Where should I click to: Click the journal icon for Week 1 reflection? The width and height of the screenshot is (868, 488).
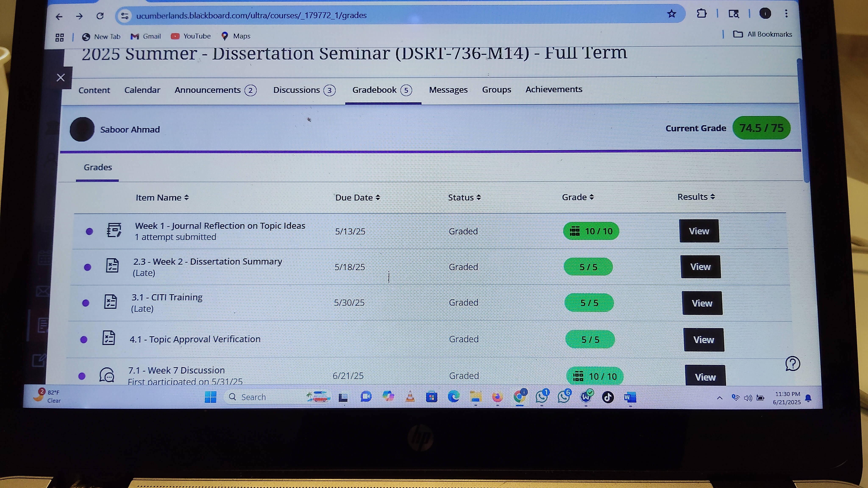[x=114, y=230]
